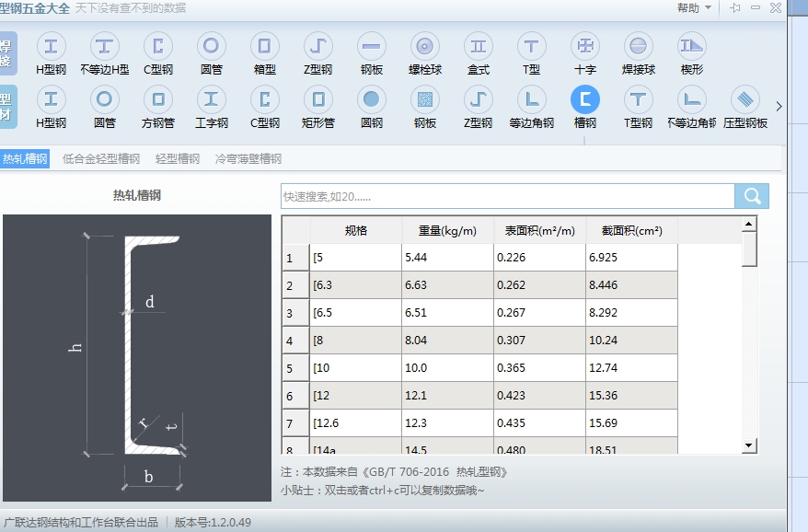Select the [5 specification cell
808x532 pixels.
pyautogui.click(x=355, y=257)
